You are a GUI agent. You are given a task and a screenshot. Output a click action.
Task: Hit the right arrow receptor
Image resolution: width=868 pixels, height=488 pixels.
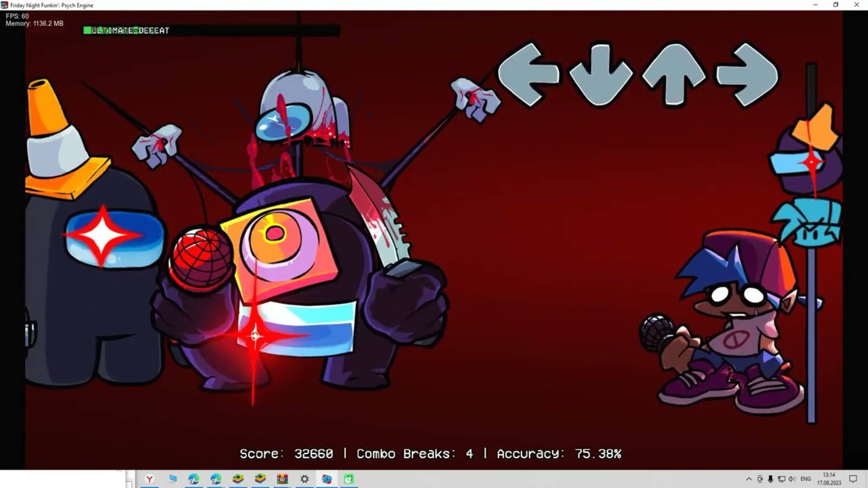coord(748,75)
